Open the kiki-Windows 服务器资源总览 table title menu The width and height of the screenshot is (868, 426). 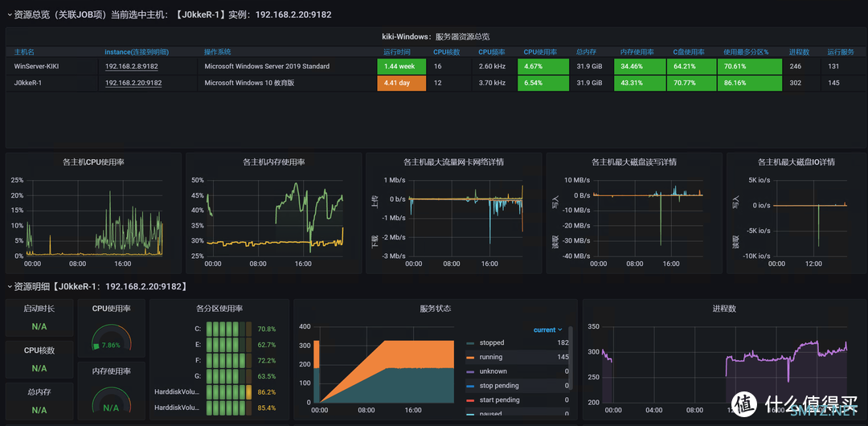[x=436, y=36]
